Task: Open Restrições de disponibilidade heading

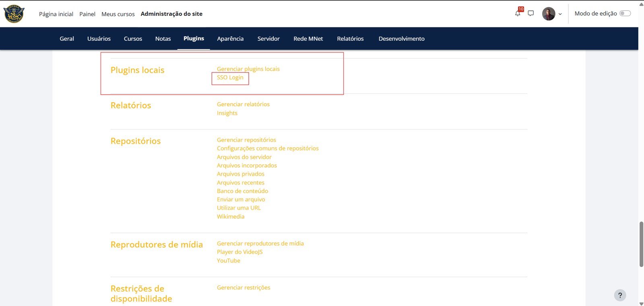Action: [x=141, y=294]
